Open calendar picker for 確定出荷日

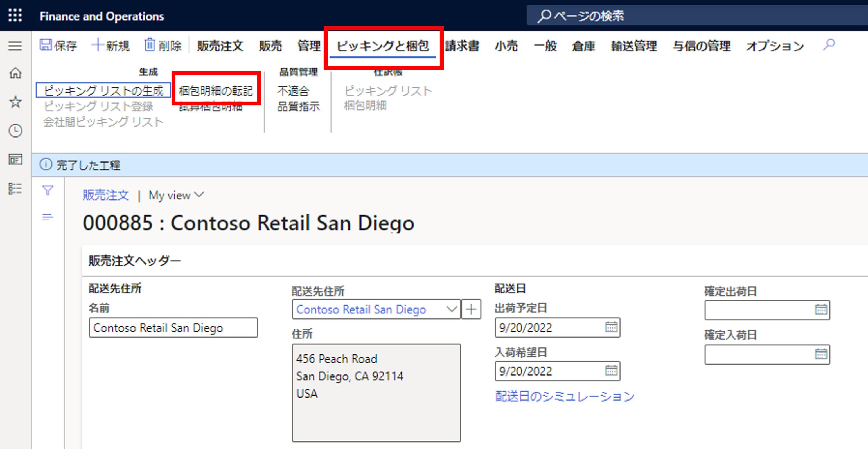821,309
